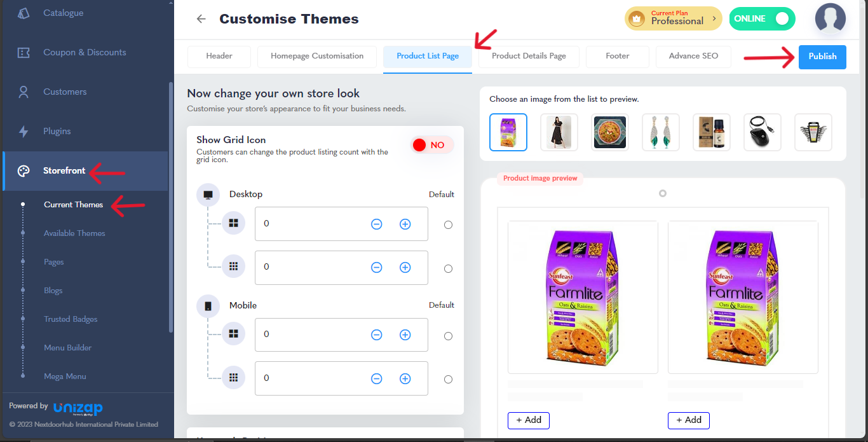Click the Desktop small grid layout icon
The width and height of the screenshot is (868, 442).
(233, 267)
